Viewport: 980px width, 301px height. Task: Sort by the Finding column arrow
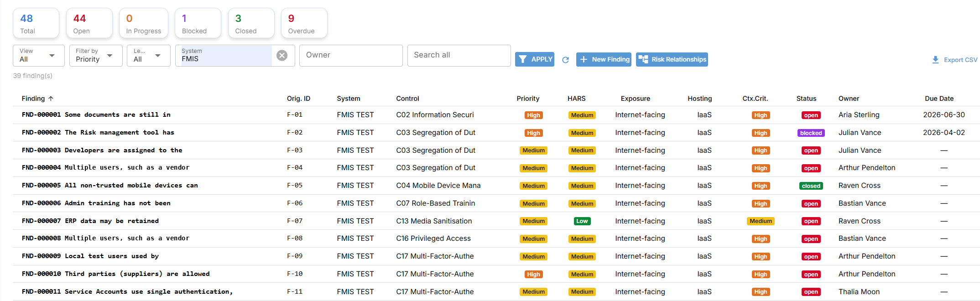point(51,99)
